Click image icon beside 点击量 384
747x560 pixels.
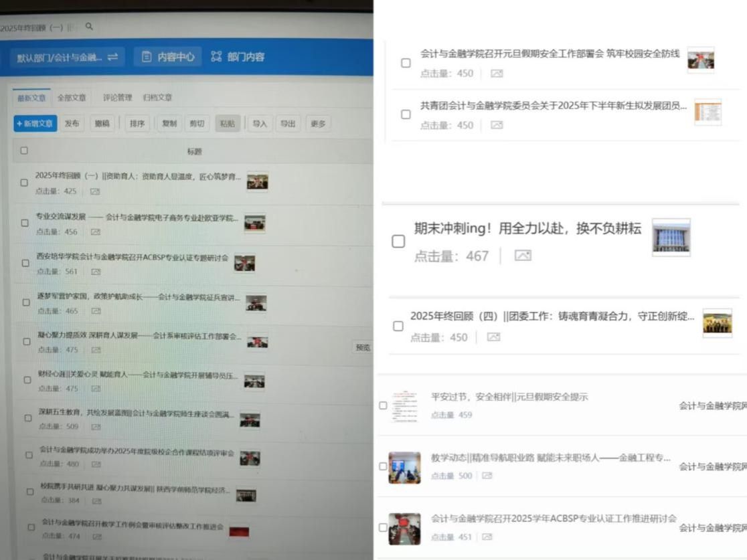pos(96,500)
